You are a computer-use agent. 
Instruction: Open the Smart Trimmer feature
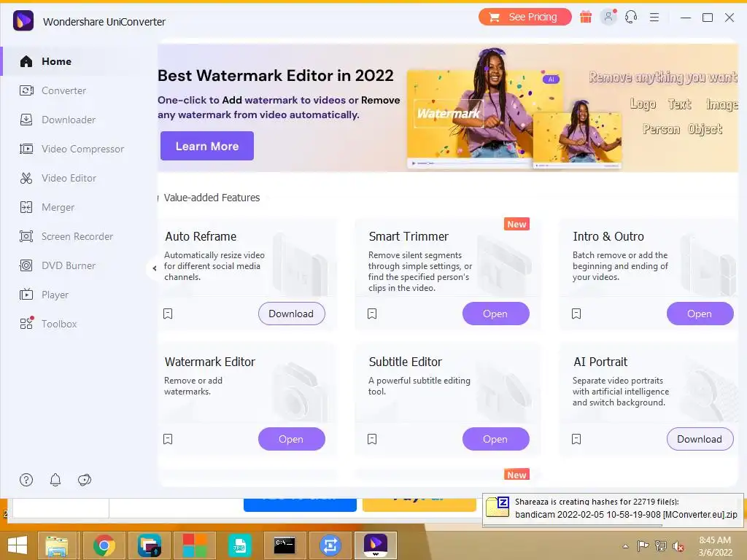click(x=495, y=314)
